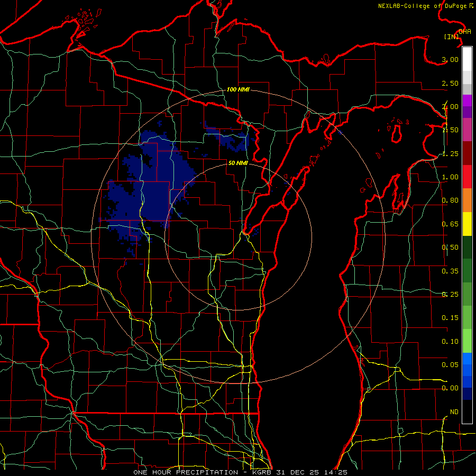
Task: Click the OHA product code label
Action: 465,31
